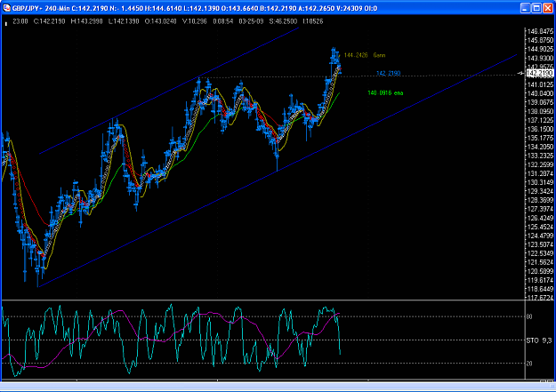
Task: Click the 146.8475 price axis label
Action: tap(540, 31)
